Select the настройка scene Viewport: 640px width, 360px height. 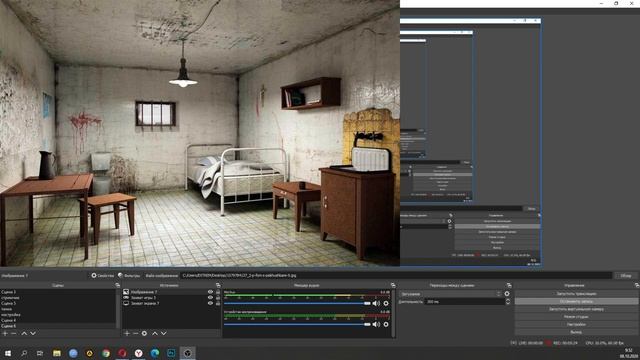(58, 315)
